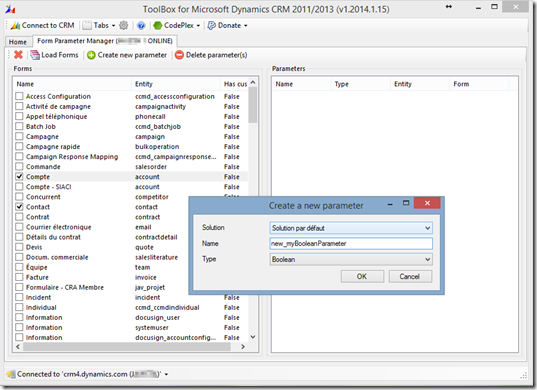Check the Facture form checkbox

[20, 277]
